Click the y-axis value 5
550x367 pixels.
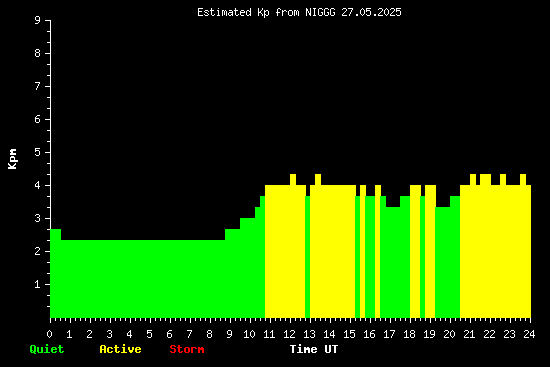38,152
